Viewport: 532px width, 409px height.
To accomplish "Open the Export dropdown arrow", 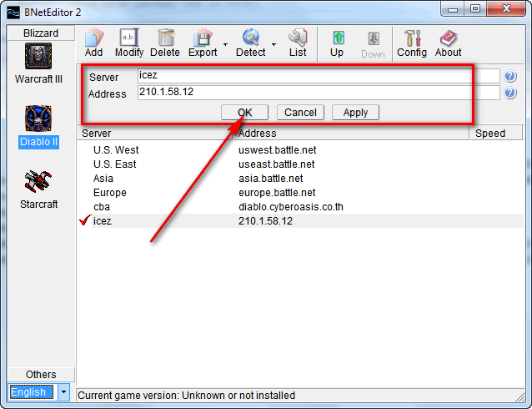I will click(x=225, y=44).
